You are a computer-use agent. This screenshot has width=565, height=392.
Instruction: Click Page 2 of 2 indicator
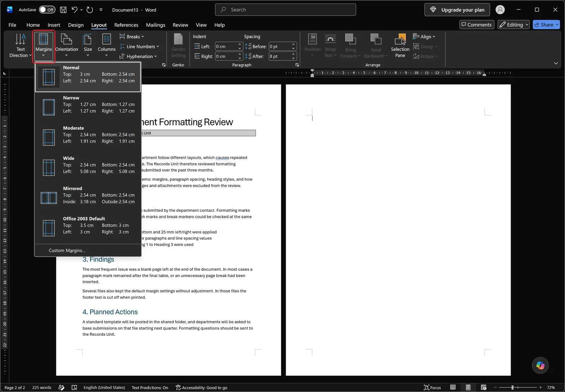(x=15, y=387)
